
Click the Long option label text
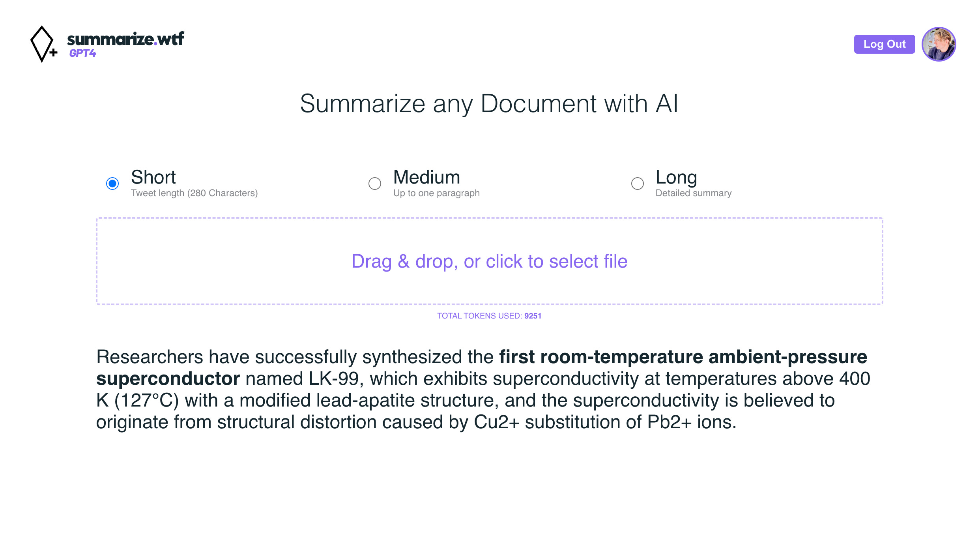pos(676,177)
